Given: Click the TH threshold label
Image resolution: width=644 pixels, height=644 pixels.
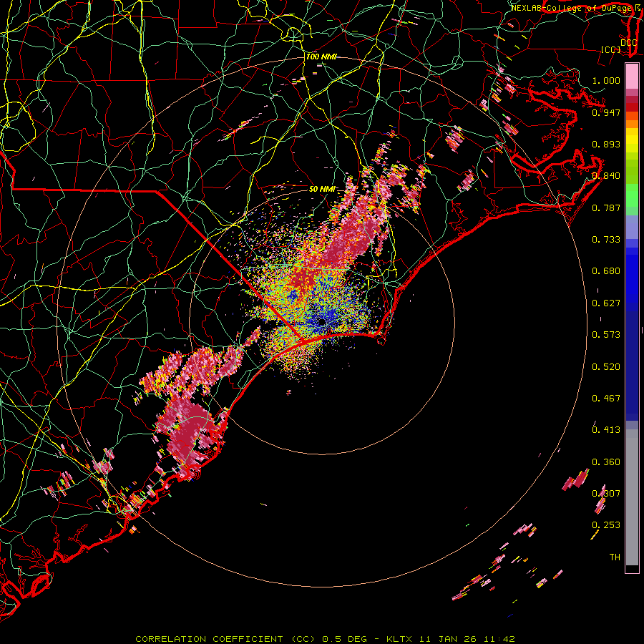Looking at the screenshot, I should click(x=615, y=557).
